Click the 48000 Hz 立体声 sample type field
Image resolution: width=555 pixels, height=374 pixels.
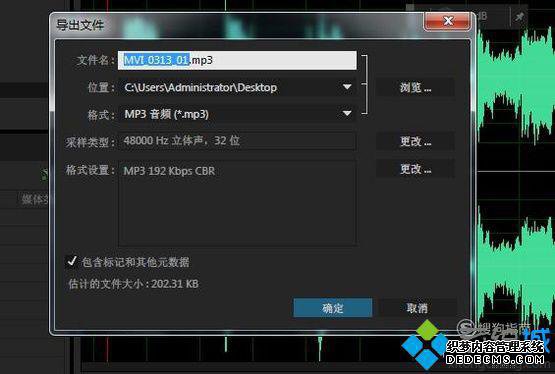(238, 141)
